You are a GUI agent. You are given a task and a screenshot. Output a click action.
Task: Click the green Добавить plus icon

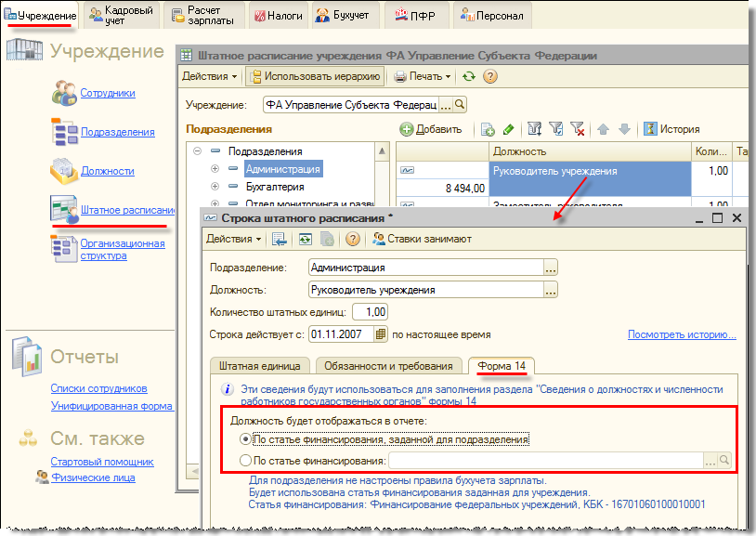[407, 129]
